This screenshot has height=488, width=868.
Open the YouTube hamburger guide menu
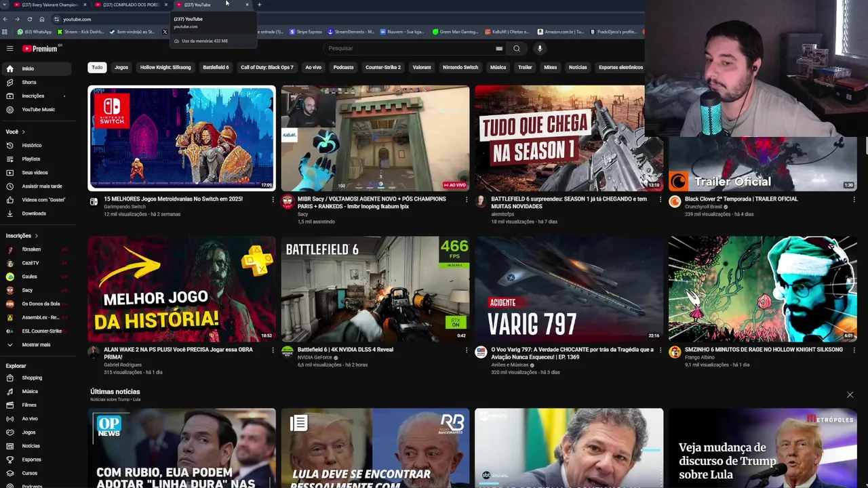coord(9,48)
